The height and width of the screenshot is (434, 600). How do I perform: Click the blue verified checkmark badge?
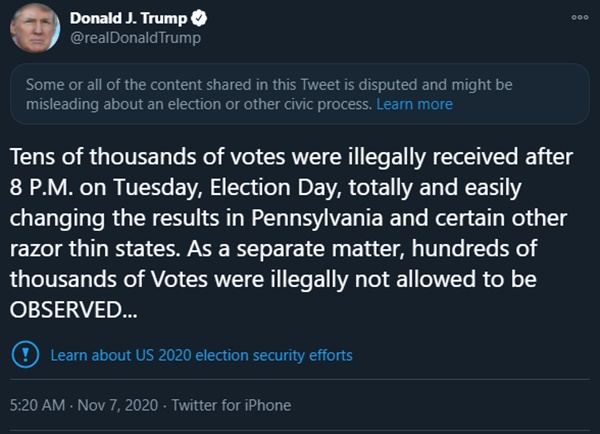pos(199,19)
